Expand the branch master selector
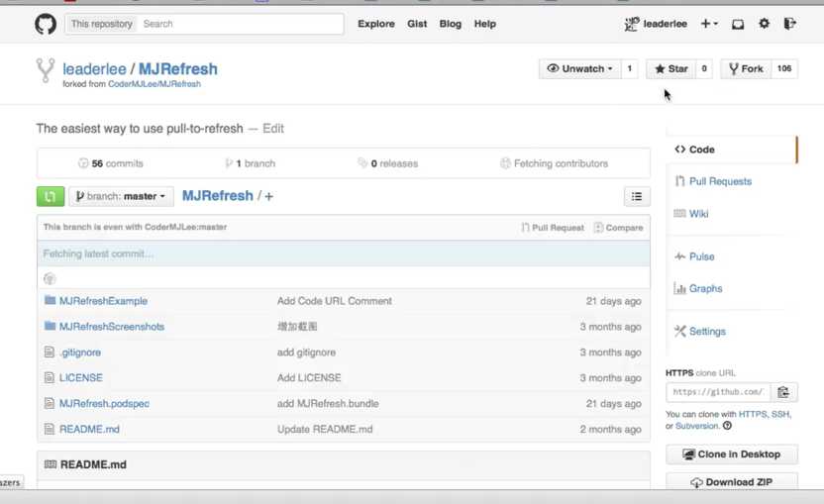The width and height of the screenshot is (824, 504). 122,197
